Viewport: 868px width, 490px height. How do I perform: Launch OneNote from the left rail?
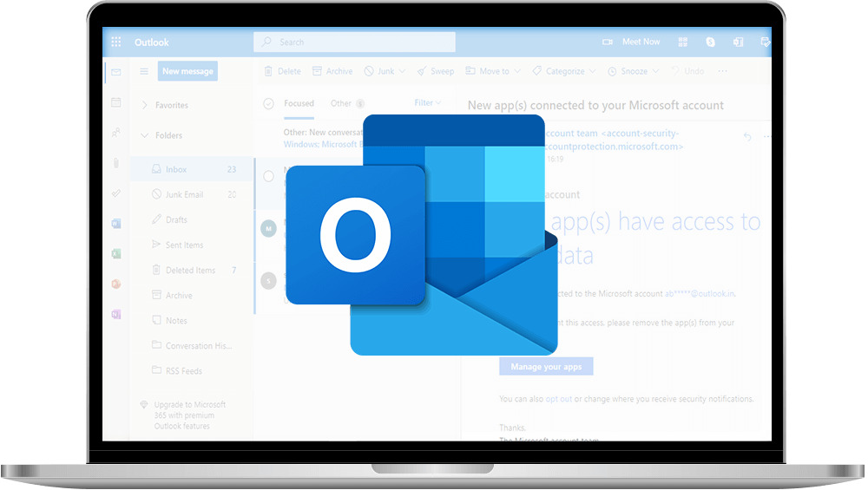pyautogui.click(x=115, y=314)
